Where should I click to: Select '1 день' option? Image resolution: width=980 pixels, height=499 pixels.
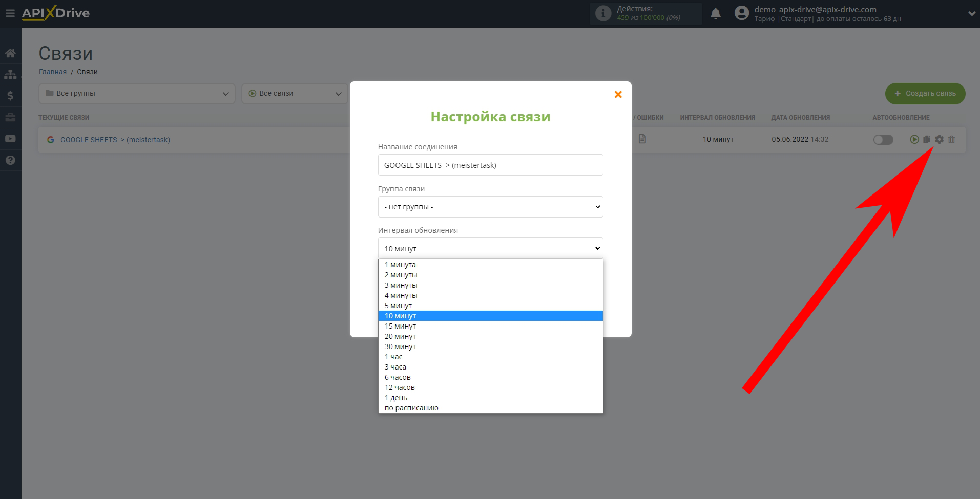pos(490,398)
